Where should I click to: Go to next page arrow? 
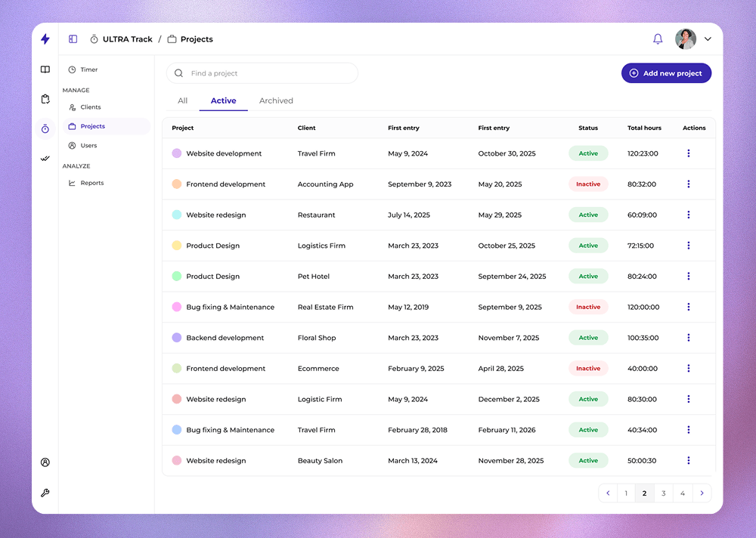coord(702,493)
